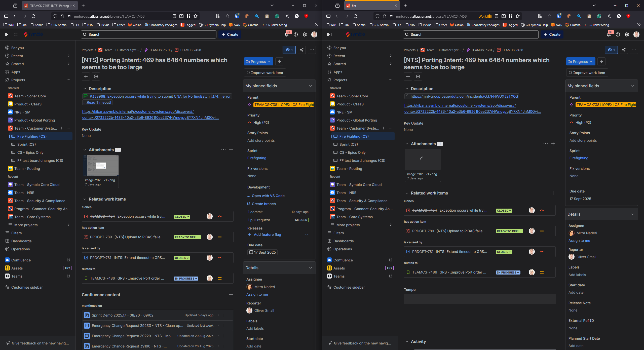Open your profile avatar menu
Screen dimensions: 644x350
click(x=314, y=34)
